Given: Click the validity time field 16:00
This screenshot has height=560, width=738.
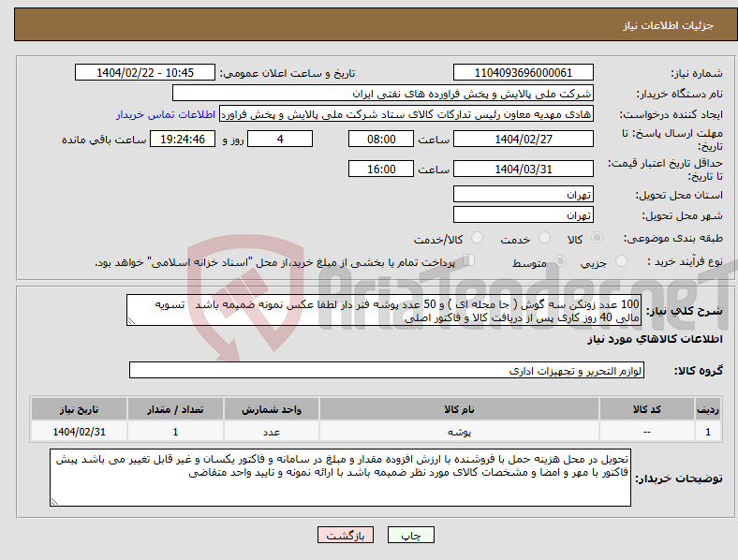Looking at the screenshot, I should (381, 169).
